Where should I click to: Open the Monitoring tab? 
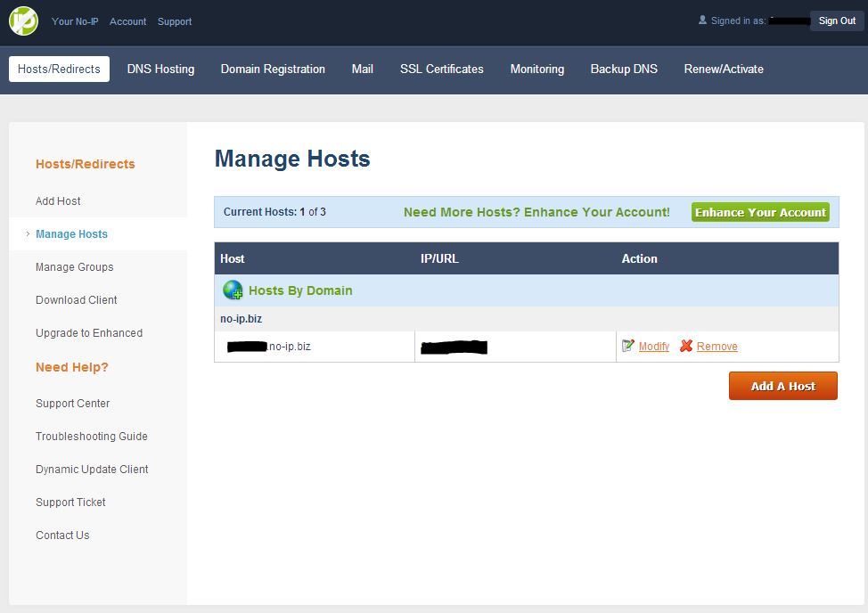[537, 69]
